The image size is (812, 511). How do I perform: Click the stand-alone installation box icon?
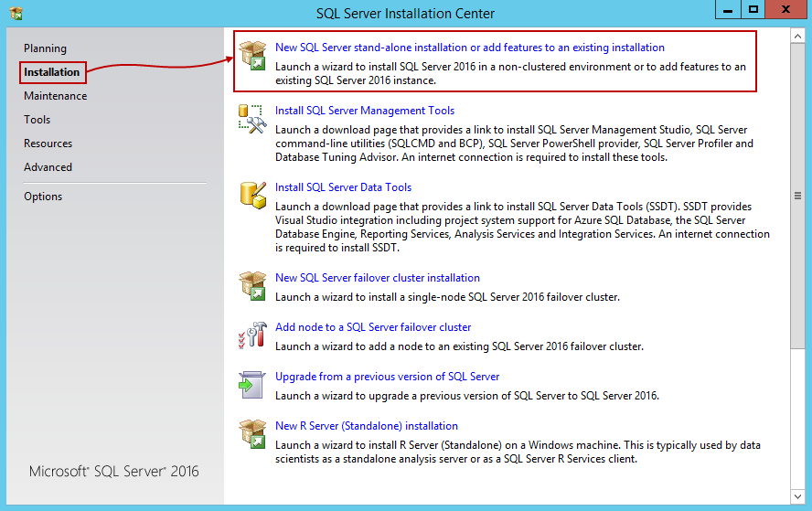tap(252, 56)
